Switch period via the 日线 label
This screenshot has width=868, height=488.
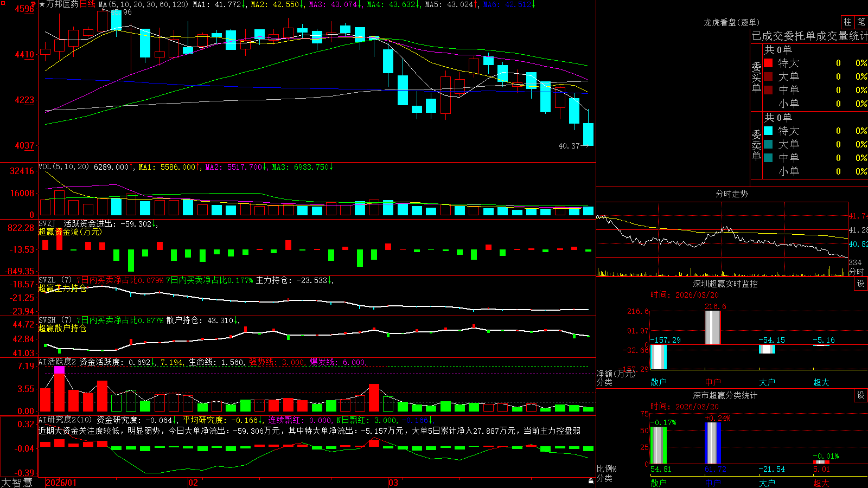(87, 4)
